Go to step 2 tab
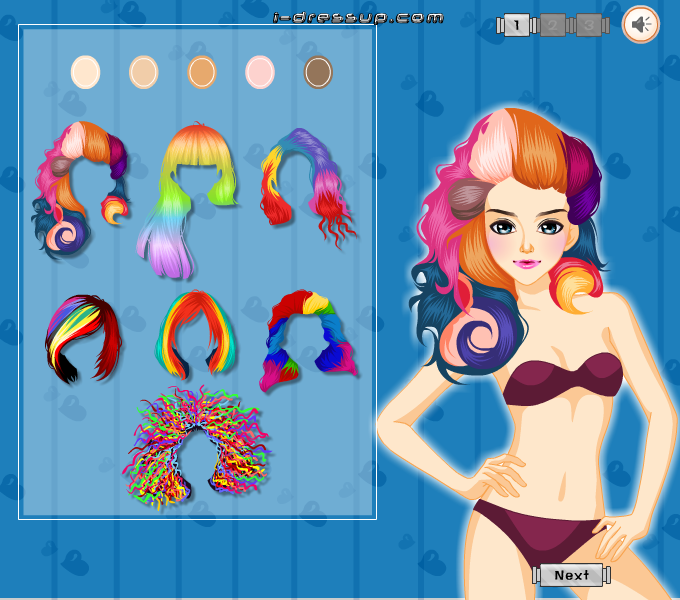 pos(552,25)
